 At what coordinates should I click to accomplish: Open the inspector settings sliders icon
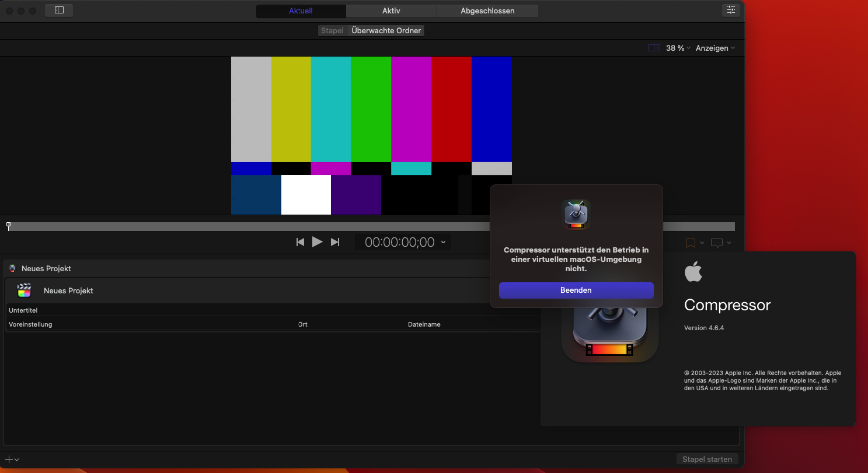730,10
